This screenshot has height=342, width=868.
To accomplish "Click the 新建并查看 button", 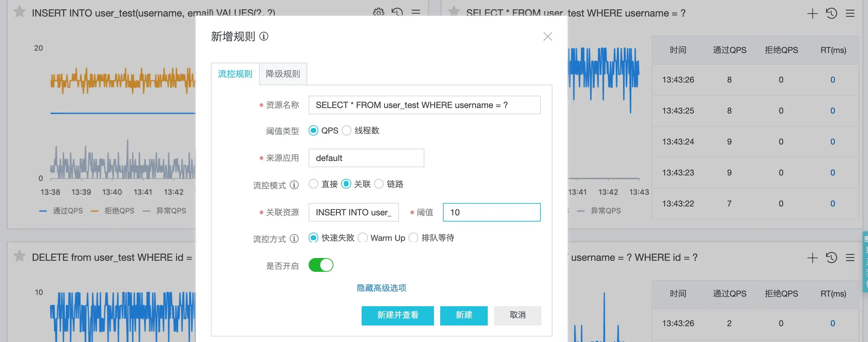I will tap(398, 316).
